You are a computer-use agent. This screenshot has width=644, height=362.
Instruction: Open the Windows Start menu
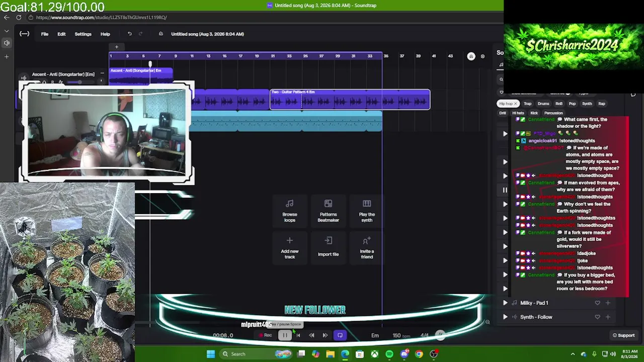[211, 354]
